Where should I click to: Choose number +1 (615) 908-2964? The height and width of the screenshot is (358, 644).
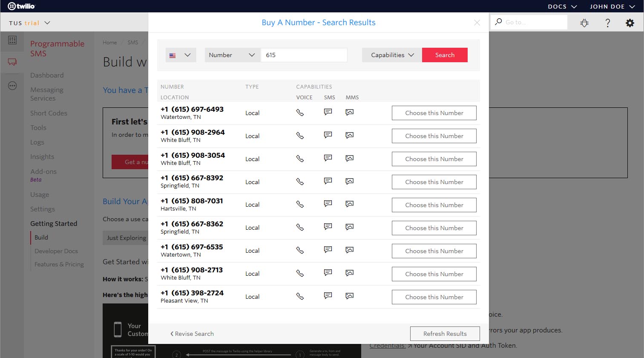434,136
